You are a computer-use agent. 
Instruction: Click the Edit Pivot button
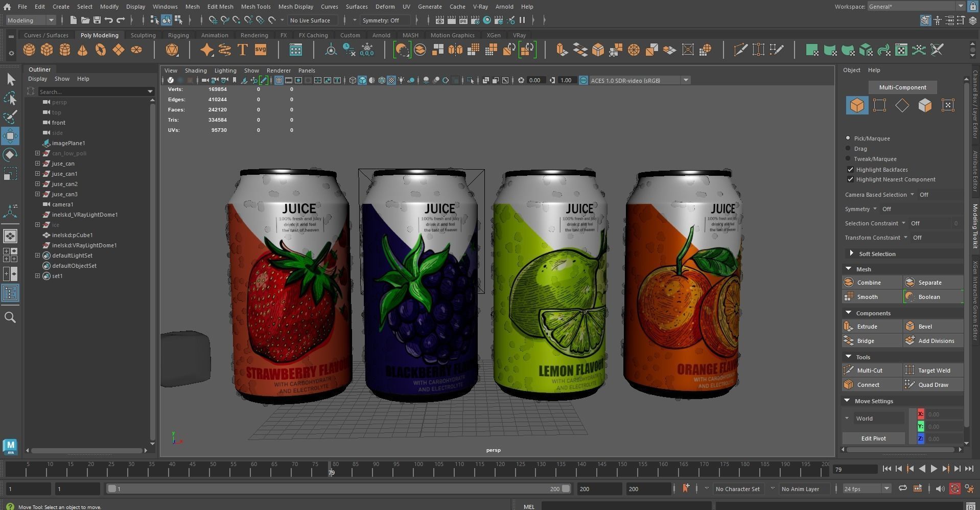coord(873,438)
